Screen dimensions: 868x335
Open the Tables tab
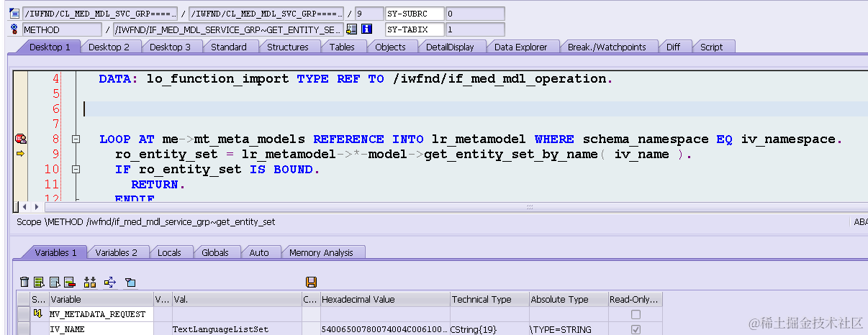[x=342, y=47]
